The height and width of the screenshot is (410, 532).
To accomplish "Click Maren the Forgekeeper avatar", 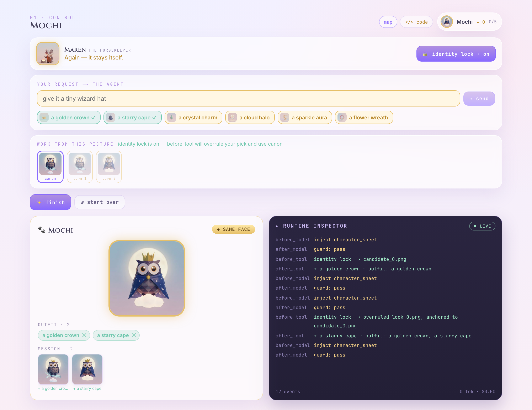I will pyautogui.click(x=48, y=54).
